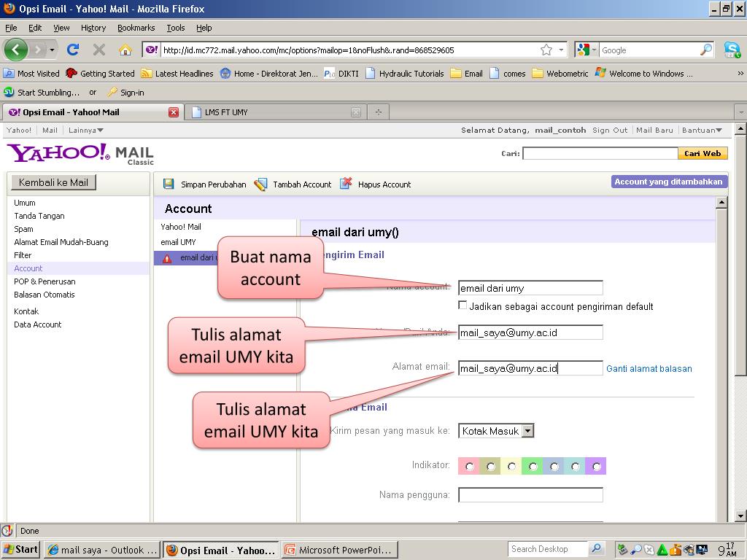Open POP & Penerusan settings option
Image resolution: width=747 pixels, height=560 pixels.
tap(44, 281)
